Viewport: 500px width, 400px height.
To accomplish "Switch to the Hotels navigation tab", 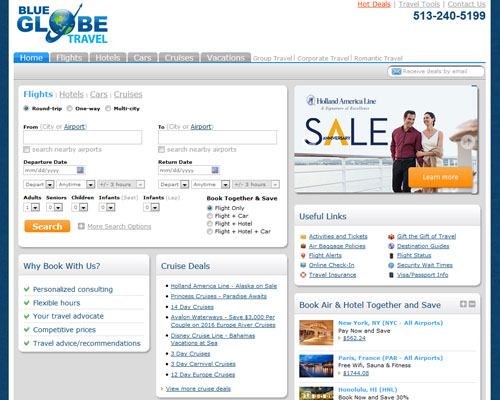I will [x=108, y=58].
